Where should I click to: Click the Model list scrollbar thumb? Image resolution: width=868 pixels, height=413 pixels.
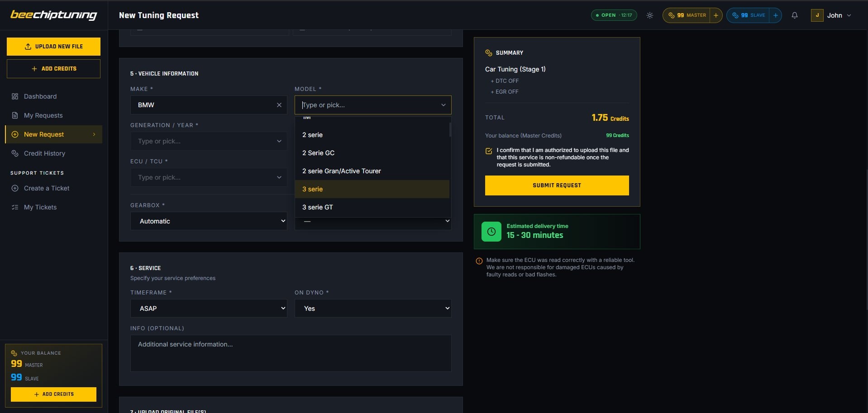450,129
